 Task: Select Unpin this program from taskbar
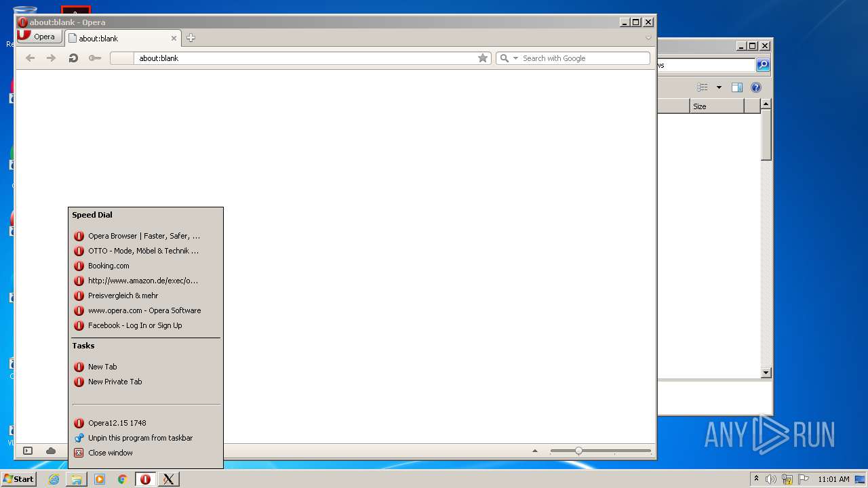click(x=146, y=438)
